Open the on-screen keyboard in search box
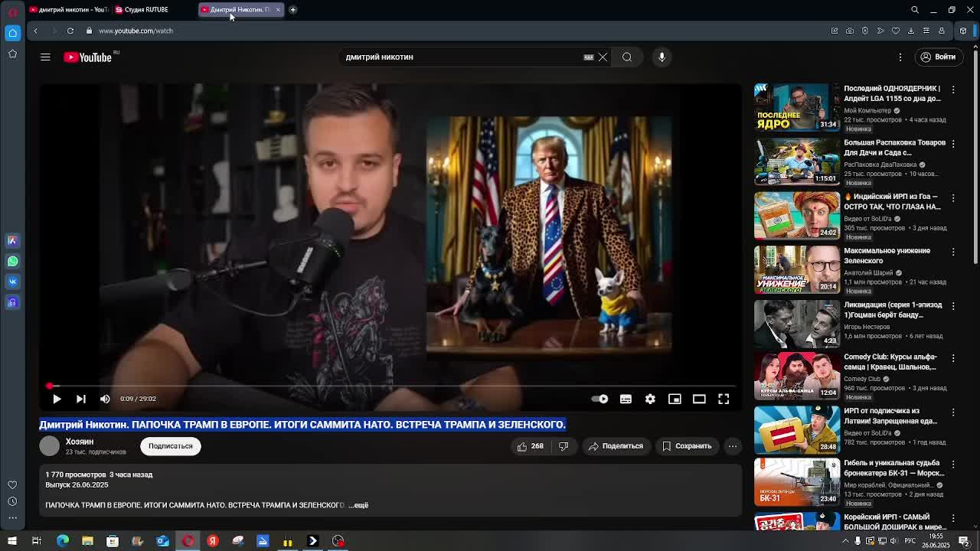 click(589, 57)
